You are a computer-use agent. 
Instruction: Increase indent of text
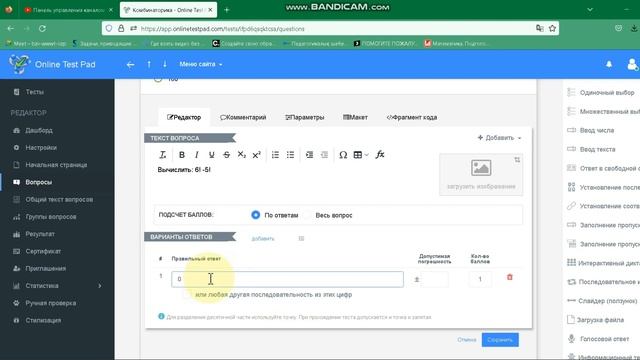pos(309,155)
